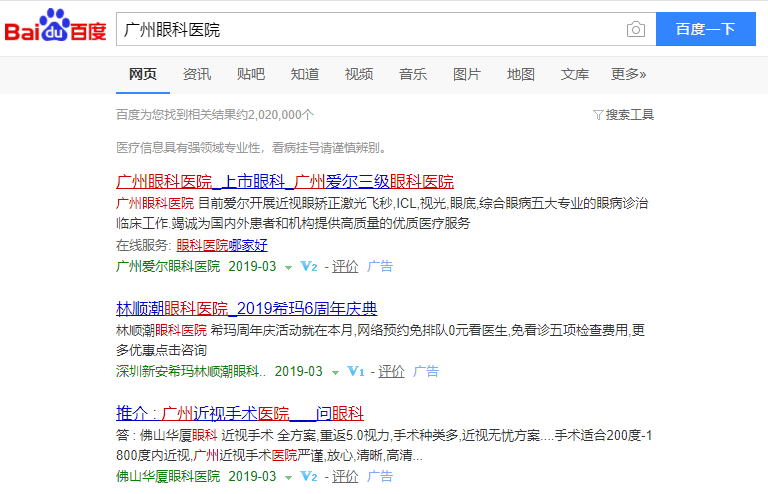Click the Baidu logo

click(x=55, y=29)
